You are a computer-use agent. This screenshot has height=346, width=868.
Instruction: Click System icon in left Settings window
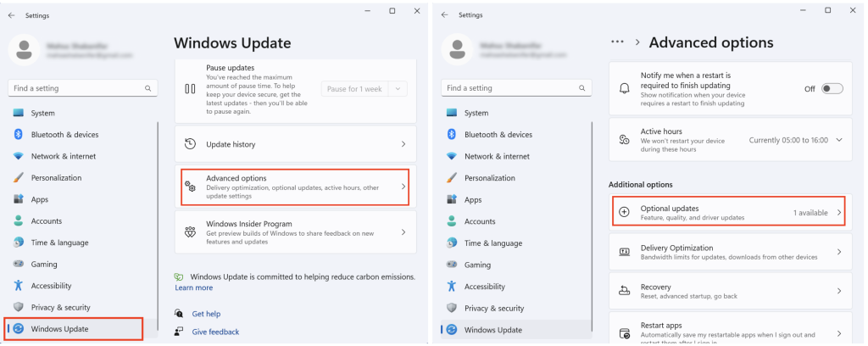tap(19, 113)
